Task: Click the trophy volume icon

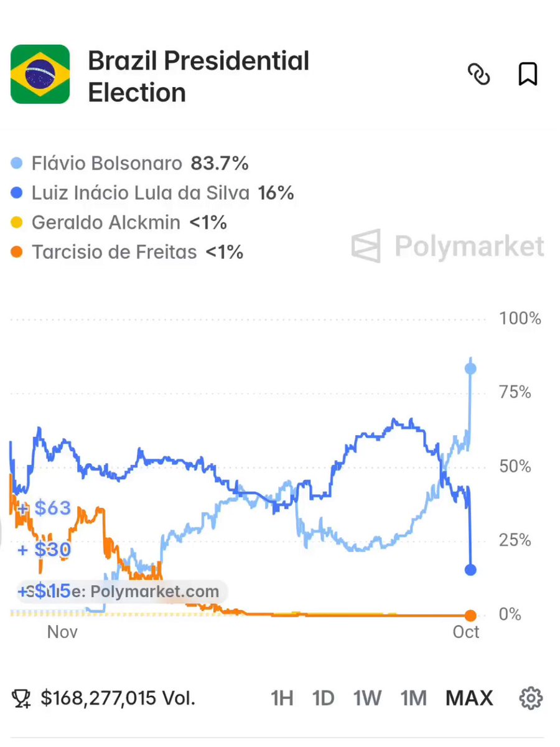Action: [x=22, y=698]
